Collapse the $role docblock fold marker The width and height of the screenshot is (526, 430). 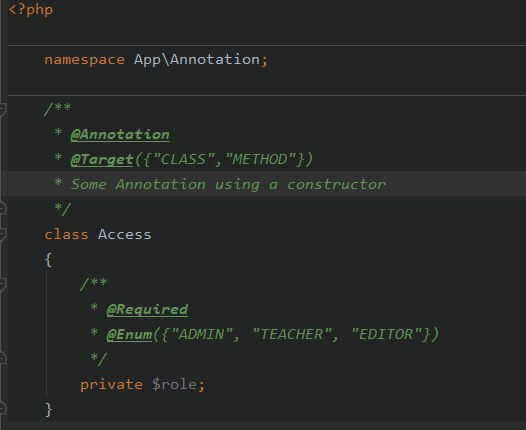(x=3, y=284)
